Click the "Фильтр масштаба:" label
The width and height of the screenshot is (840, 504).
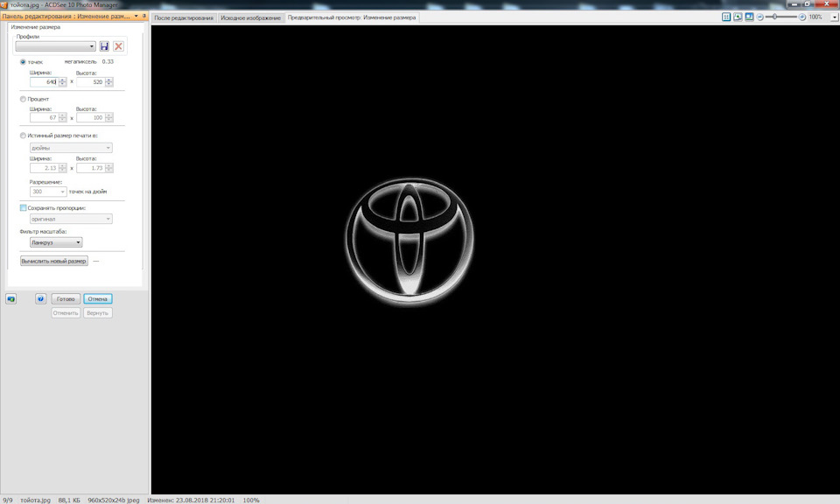point(43,232)
